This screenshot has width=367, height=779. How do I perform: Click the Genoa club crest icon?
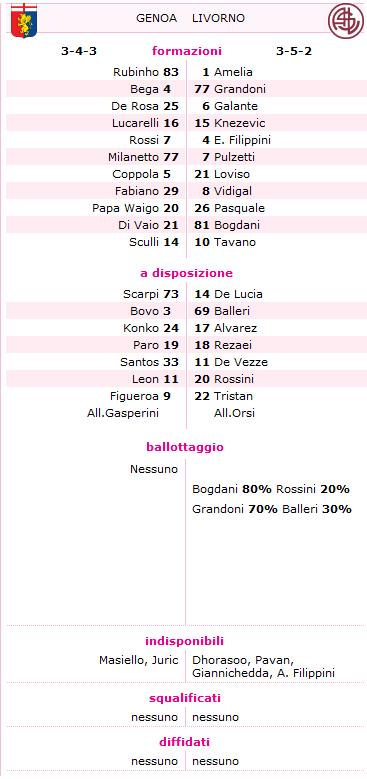[x=24, y=20]
